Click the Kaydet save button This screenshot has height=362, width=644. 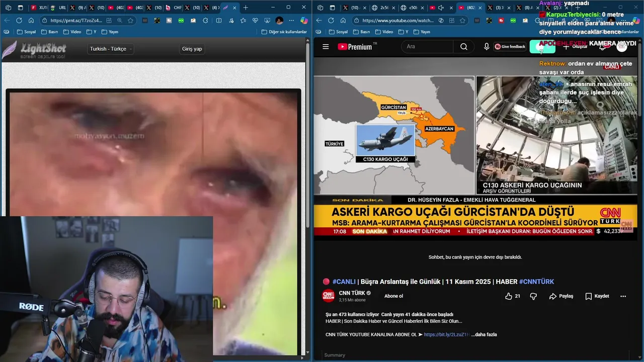(597, 296)
